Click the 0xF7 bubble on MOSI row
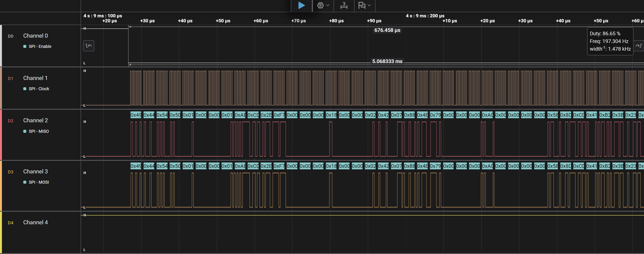644x254 pixels. tap(279, 166)
